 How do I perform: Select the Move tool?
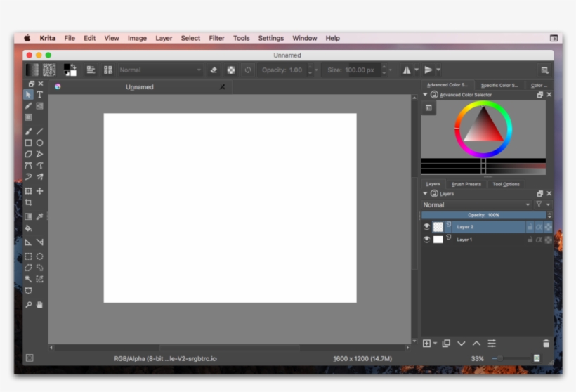tap(39, 190)
